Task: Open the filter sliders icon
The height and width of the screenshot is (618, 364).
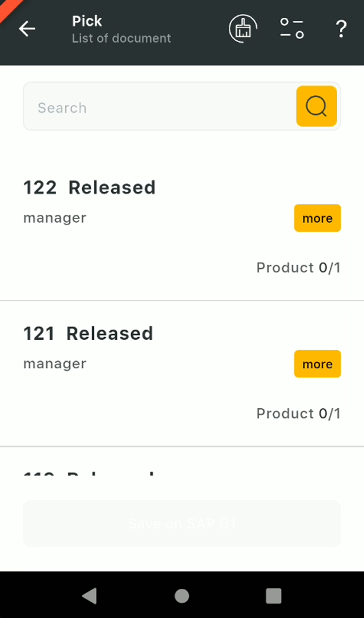Action: (x=292, y=29)
